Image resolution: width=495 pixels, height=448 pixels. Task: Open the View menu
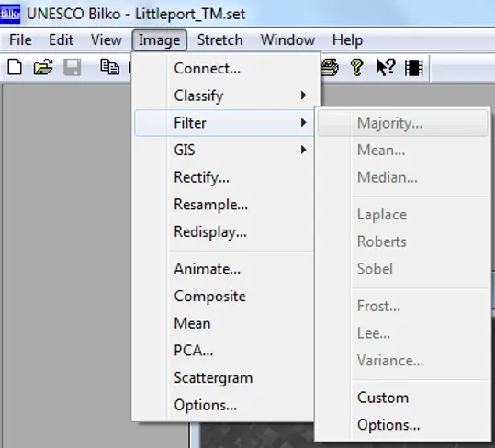[x=107, y=40]
